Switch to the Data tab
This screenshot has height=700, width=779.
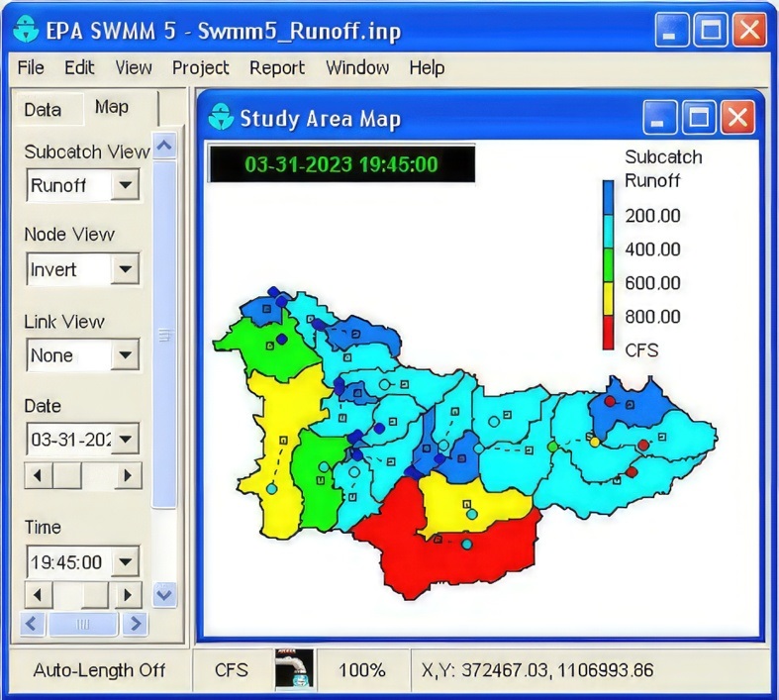point(43,110)
